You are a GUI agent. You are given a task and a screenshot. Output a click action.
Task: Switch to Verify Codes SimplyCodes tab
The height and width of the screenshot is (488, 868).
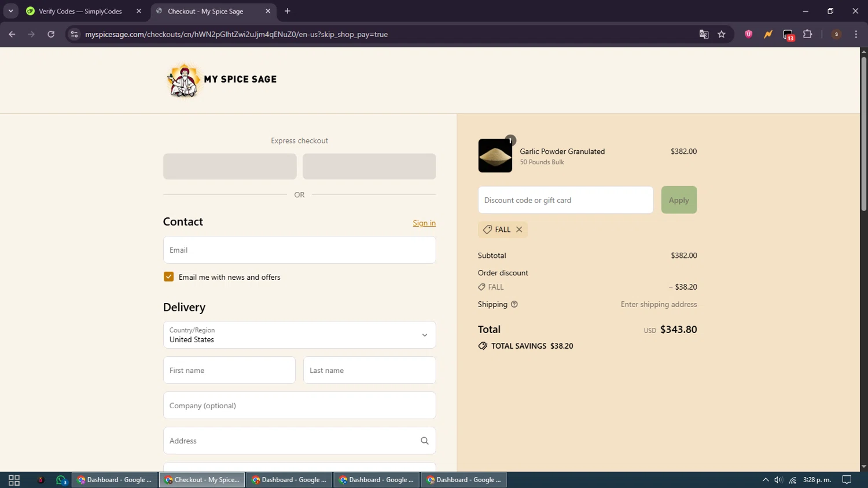pyautogui.click(x=80, y=11)
